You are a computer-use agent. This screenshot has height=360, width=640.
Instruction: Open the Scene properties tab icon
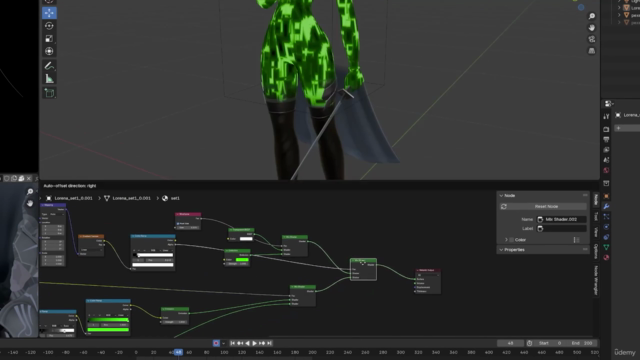pos(606,160)
